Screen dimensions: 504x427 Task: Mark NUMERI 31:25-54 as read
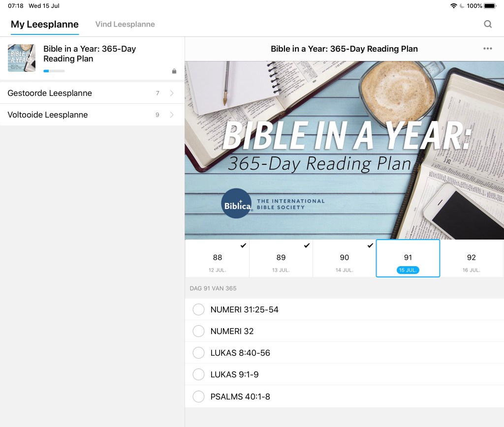[198, 309]
